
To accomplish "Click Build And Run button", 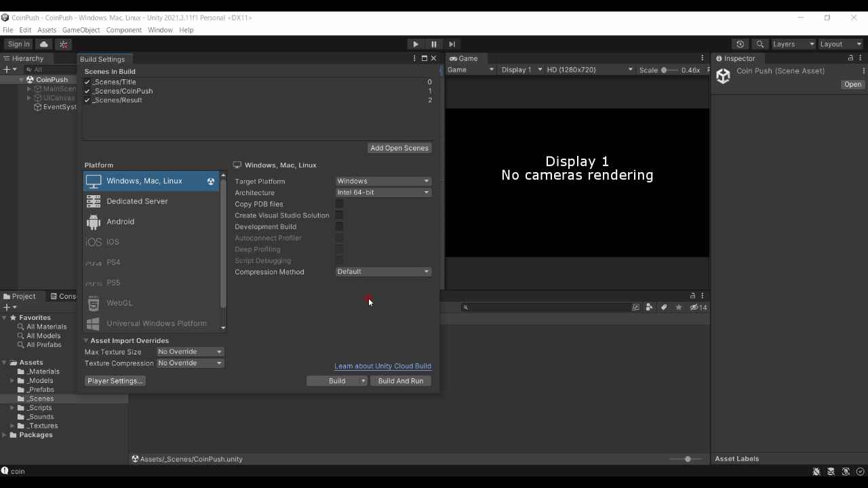I will (x=401, y=381).
